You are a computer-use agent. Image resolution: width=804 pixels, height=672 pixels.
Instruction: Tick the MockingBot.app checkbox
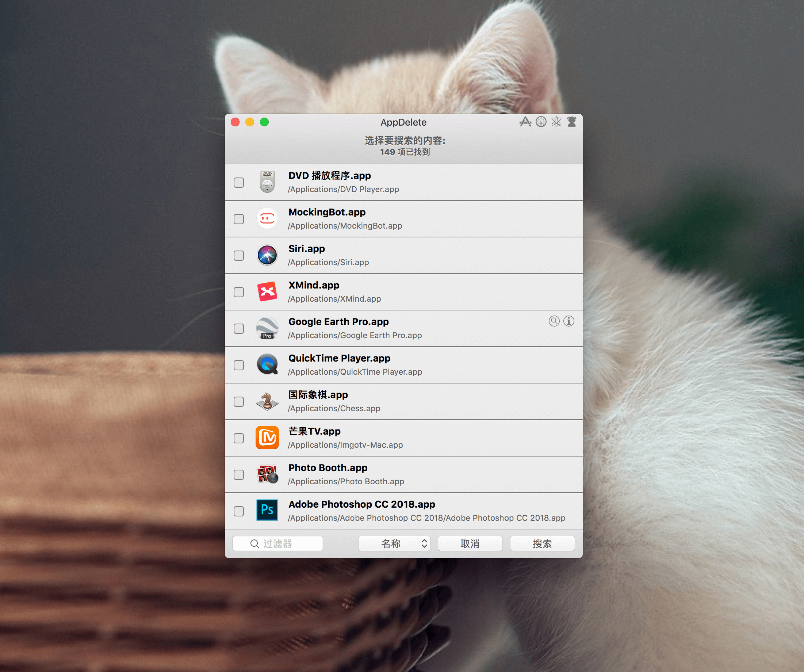[239, 219]
